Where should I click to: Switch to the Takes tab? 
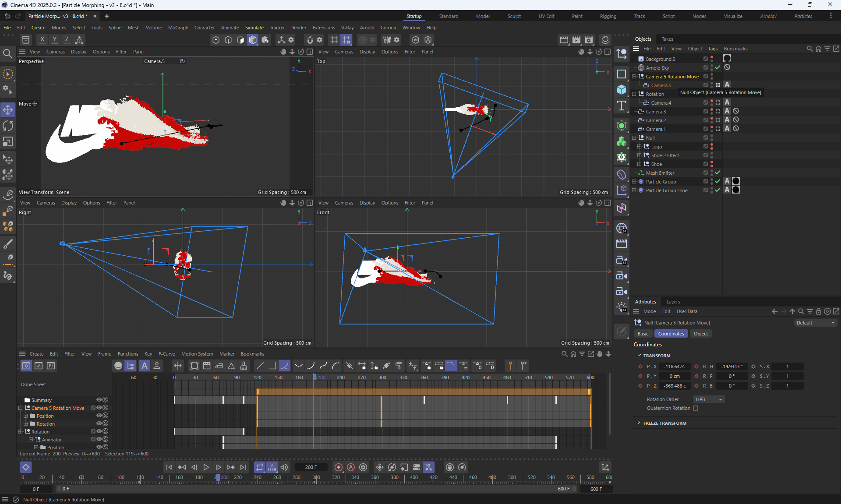click(667, 39)
